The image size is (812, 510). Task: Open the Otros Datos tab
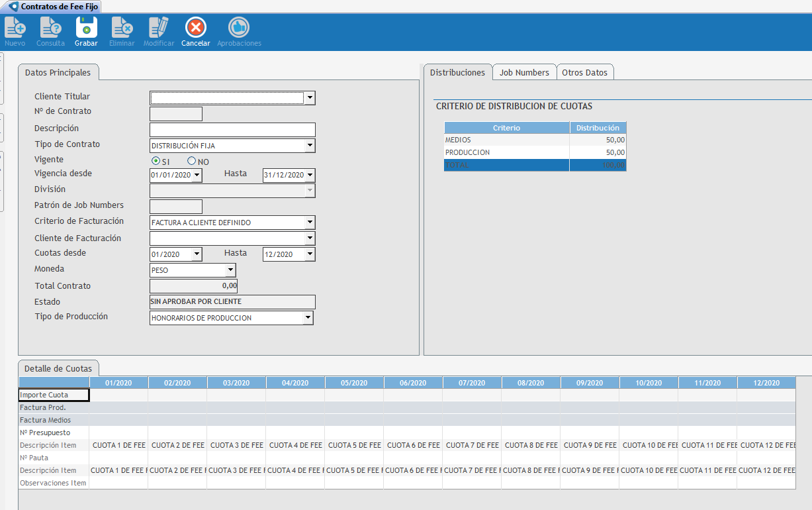tap(584, 72)
